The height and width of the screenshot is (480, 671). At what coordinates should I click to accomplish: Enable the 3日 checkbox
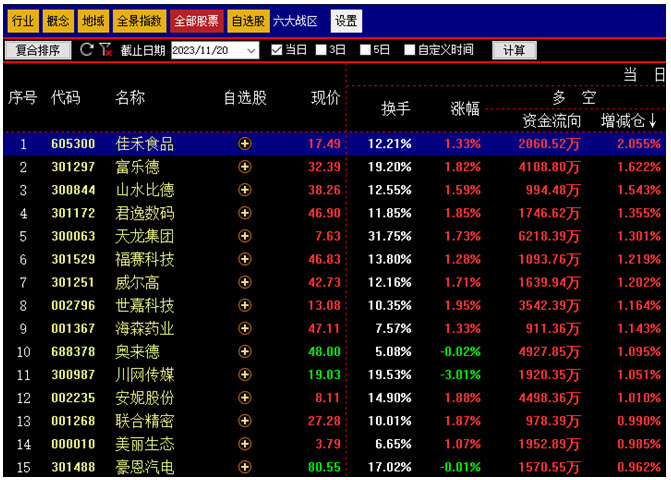tap(321, 50)
